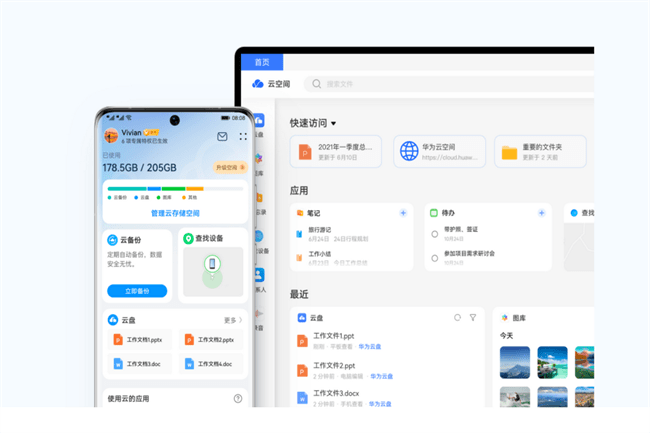650x433 pixels.
Task: Add a new note with plus icon
Action: 403,213
